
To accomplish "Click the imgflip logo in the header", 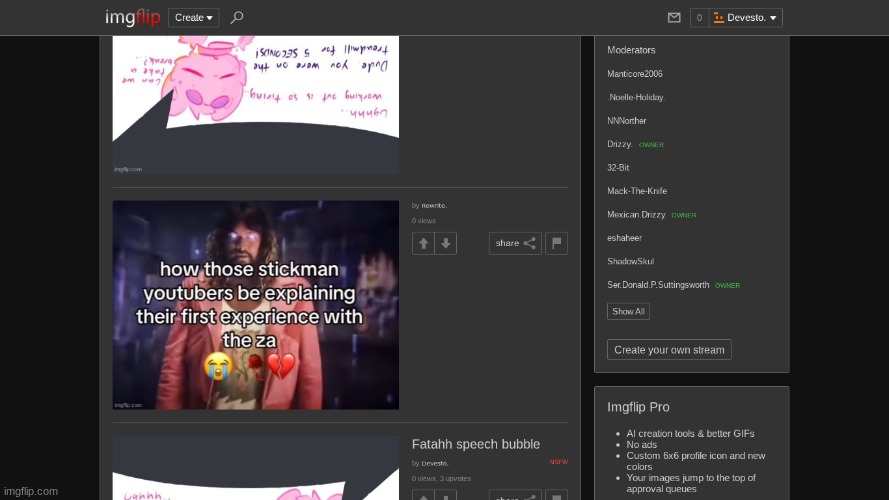I will [x=132, y=17].
